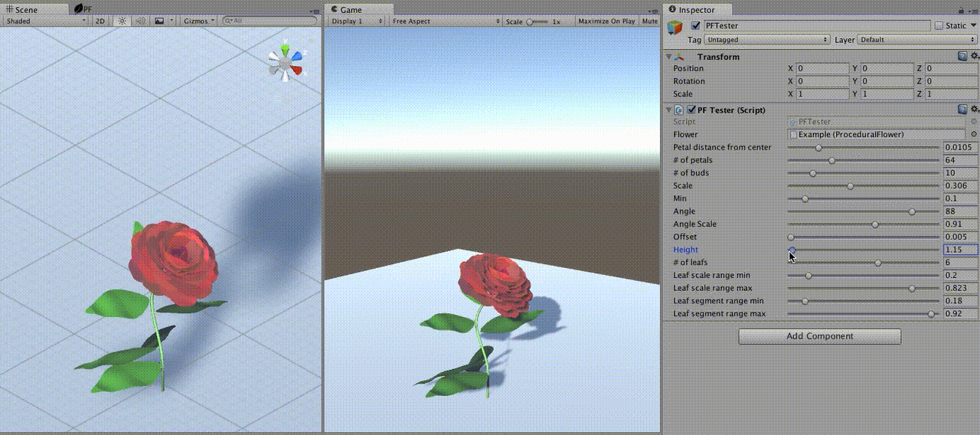
Task: Open Inspector panel options menu icon
Action: click(975, 11)
